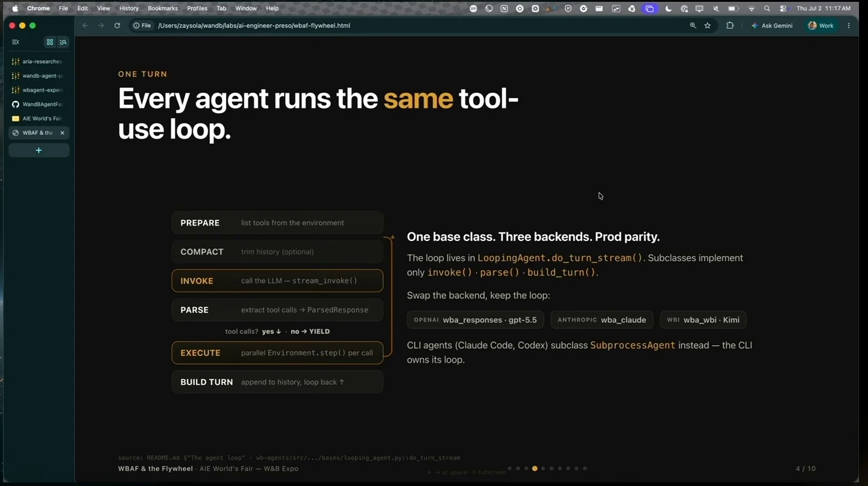Open the View menu
The width and height of the screenshot is (868, 486).
tap(104, 8)
